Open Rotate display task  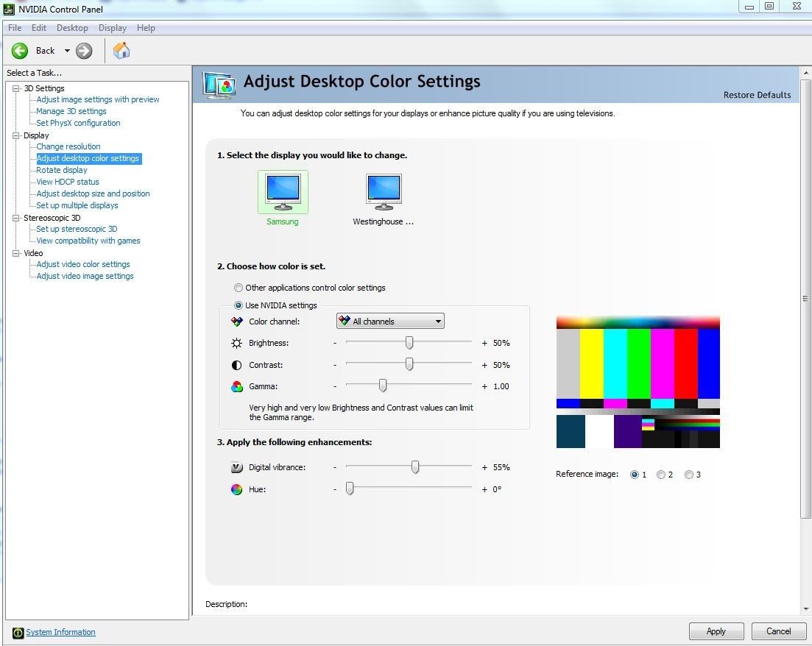62,170
